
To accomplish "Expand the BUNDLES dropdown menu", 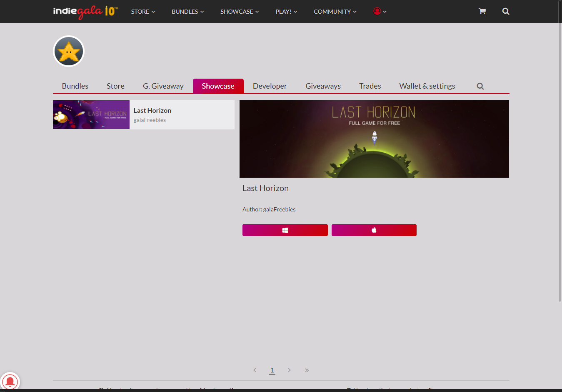I will (x=187, y=12).
